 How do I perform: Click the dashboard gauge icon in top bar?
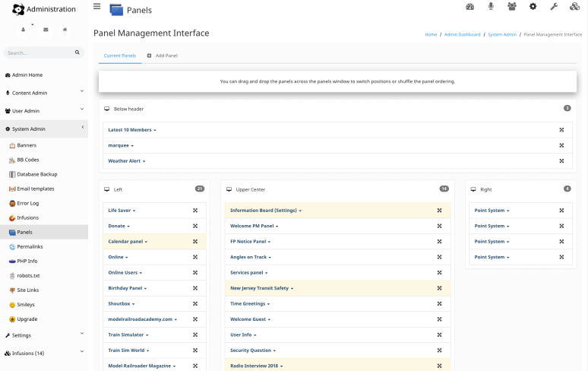470,7
